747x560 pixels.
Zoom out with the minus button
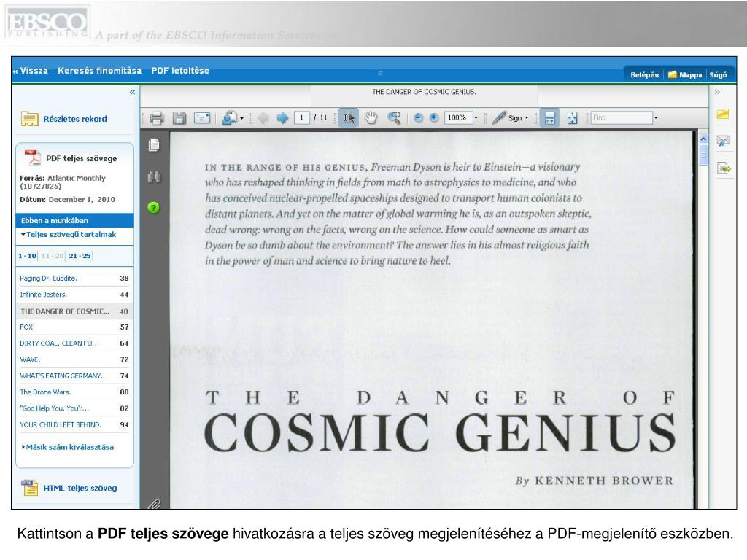point(418,117)
